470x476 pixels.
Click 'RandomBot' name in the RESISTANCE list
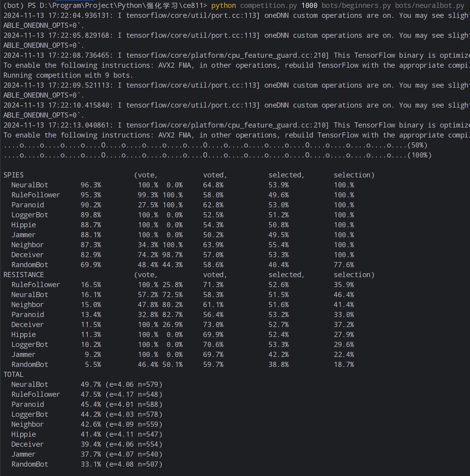click(30, 364)
